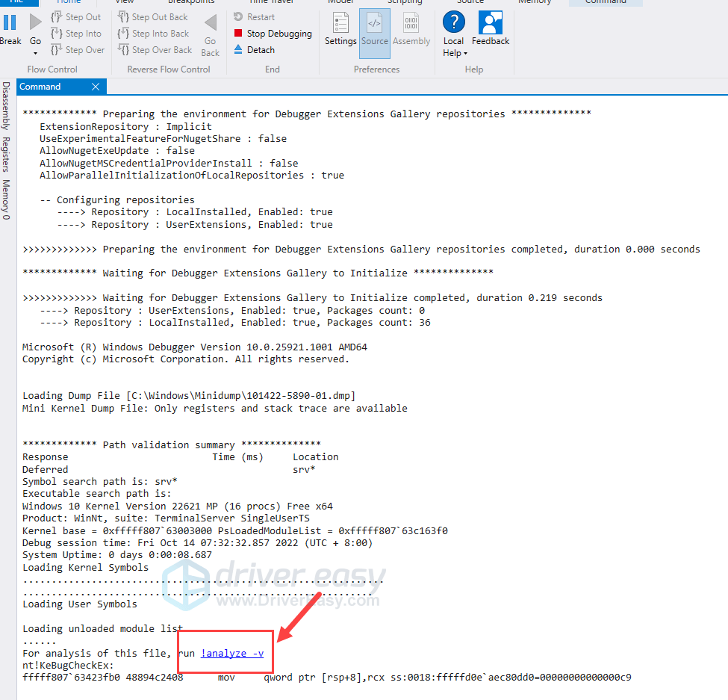
Task: Close the Command window tab
Action: tap(96, 87)
